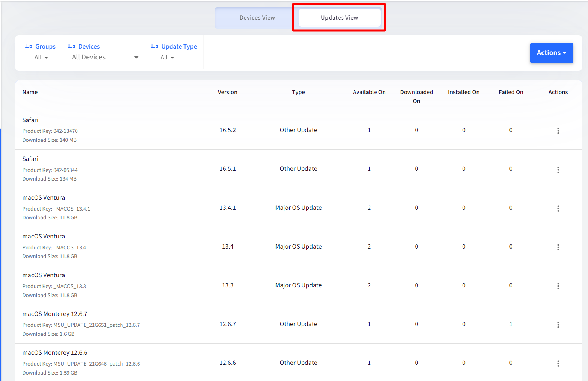This screenshot has width=588, height=381.
Task: Click Available On count for Ventura 13.4.1
Action: pyautogui.click(x=369, y=208)
